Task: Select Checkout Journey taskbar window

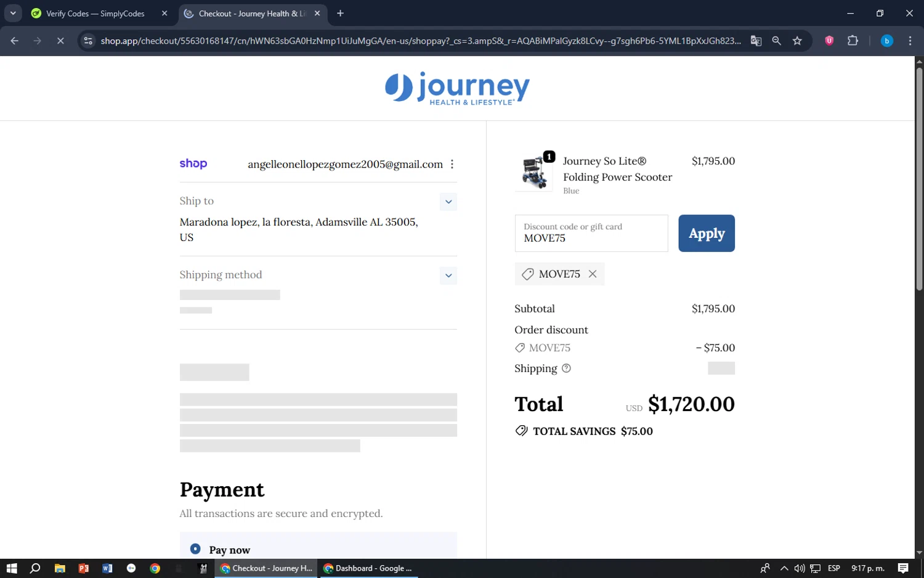Action: [x=267, y=568]
